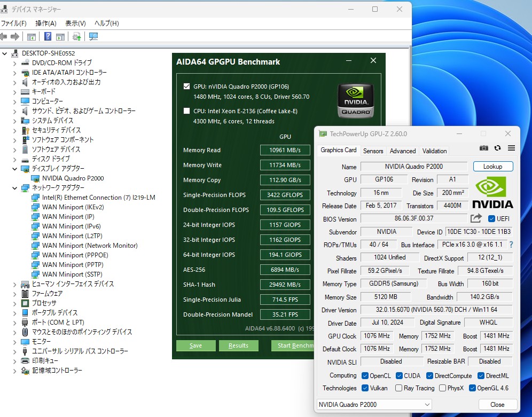Toggle the DirectML checkbox in GPU-Z
The image size is (532, 417).
[481, 376]
